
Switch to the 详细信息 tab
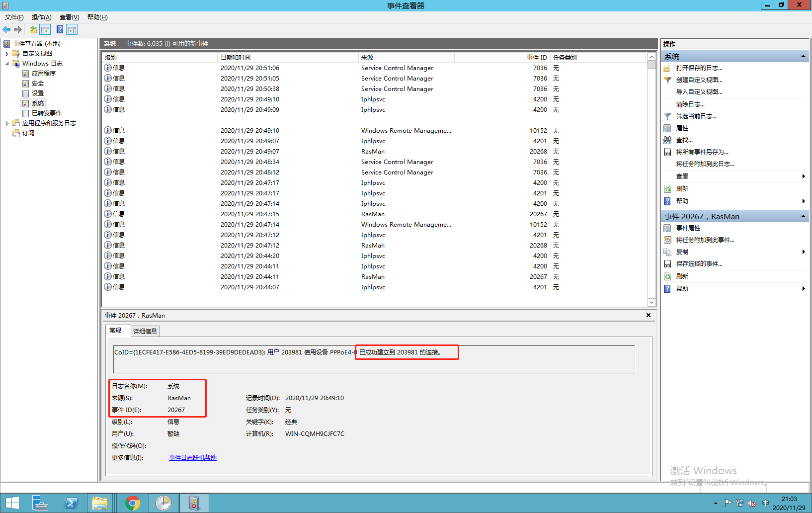point(145,331)
